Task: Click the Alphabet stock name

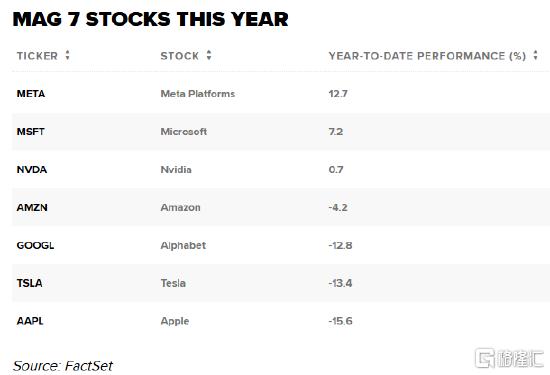Action: pyautogui.click(x=183, y=246)
